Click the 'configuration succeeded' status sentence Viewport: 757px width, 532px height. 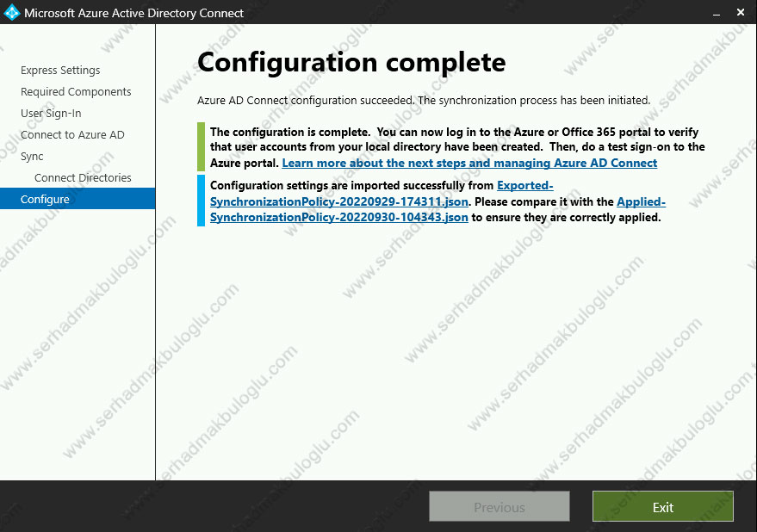point(424,101)
